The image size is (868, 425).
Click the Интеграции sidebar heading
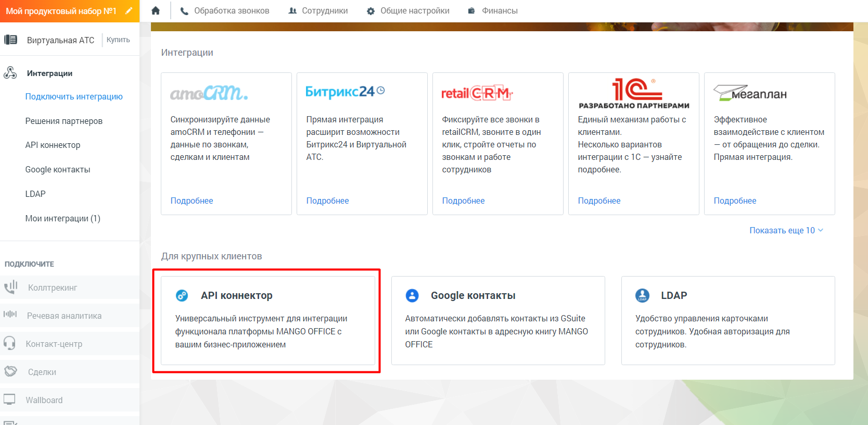pos(49,73)
